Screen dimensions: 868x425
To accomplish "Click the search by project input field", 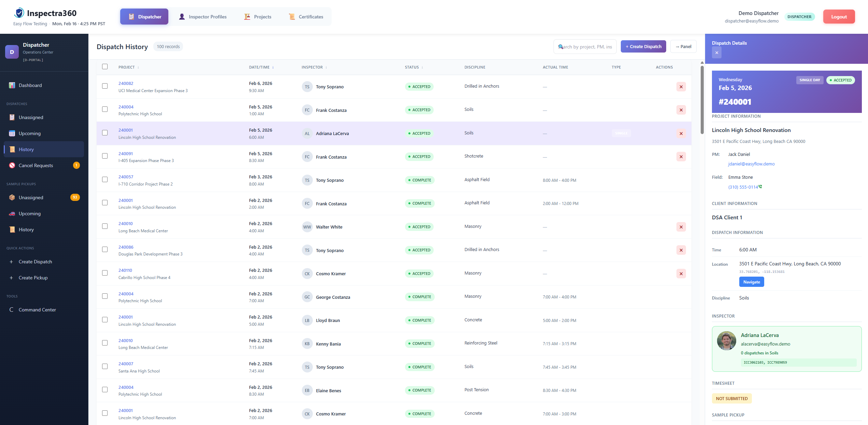I will (585, 46).
